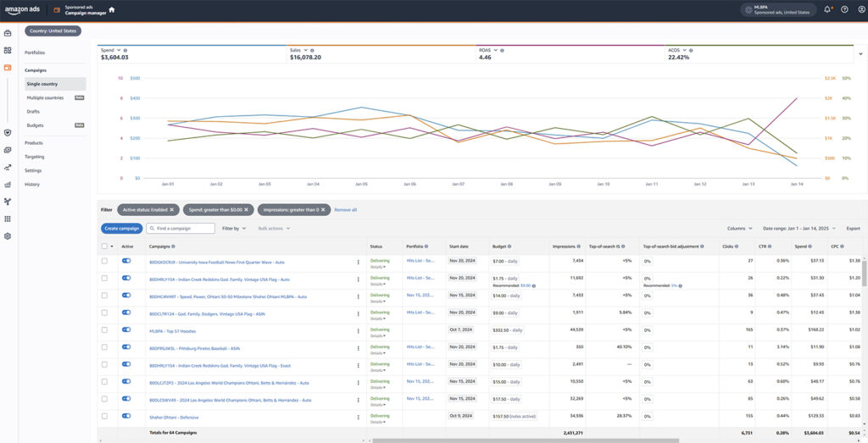Open the briefcase icon in left rail

(7, 33)
